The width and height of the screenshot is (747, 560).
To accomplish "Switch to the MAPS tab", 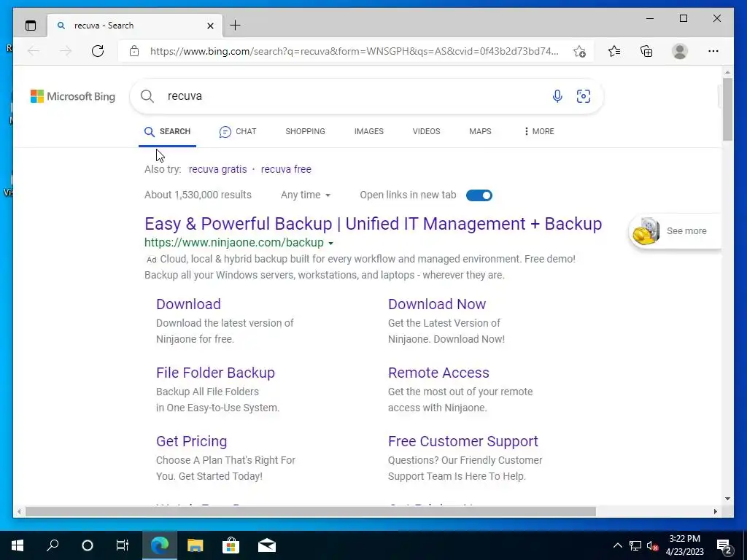I will tap(480, 131).
